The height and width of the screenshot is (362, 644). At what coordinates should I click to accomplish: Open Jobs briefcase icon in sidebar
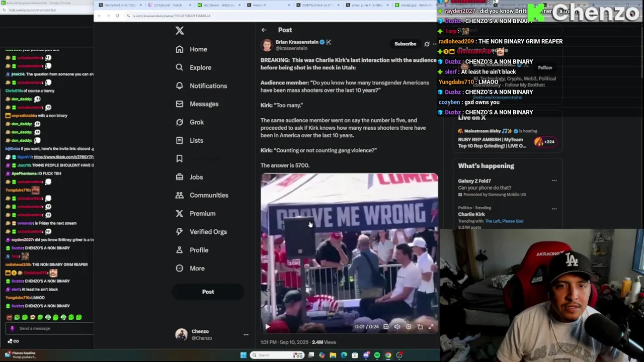pyautogui.click(x=179, y=177)
